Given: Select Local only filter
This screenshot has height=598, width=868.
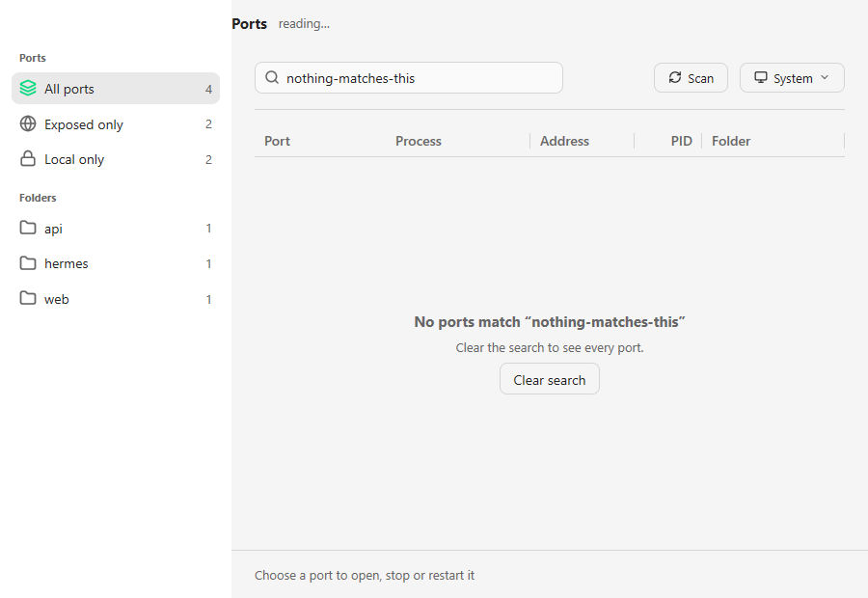Looking at the screenshot, I should pyautogui.click(x=116, y=159).
